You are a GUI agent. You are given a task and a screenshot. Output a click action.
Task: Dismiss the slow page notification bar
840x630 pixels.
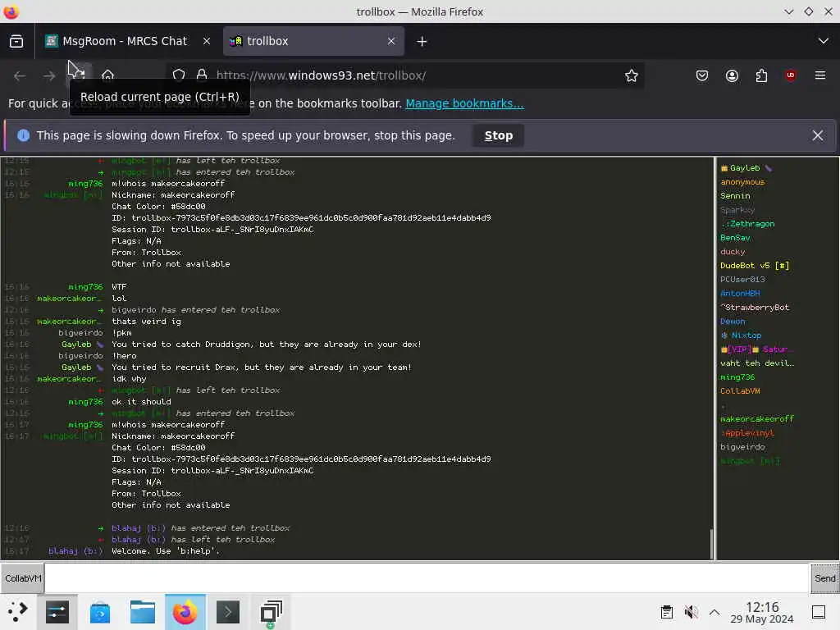coord(818,135)
